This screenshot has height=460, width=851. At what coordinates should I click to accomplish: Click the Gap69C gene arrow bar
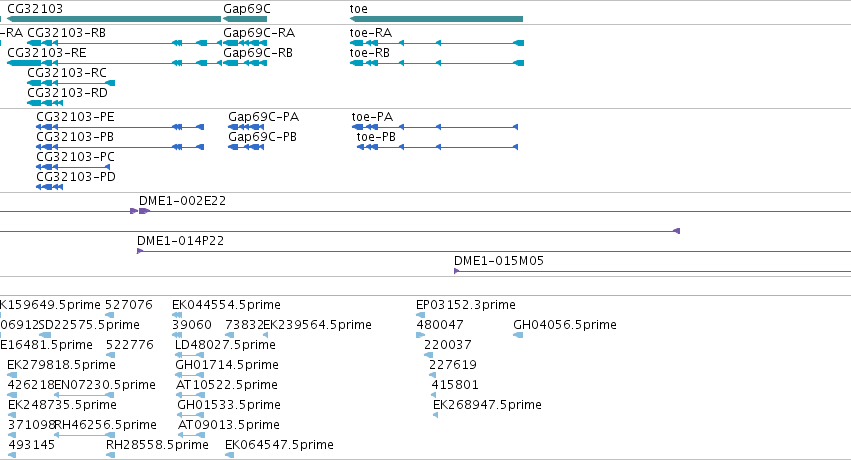245,19
